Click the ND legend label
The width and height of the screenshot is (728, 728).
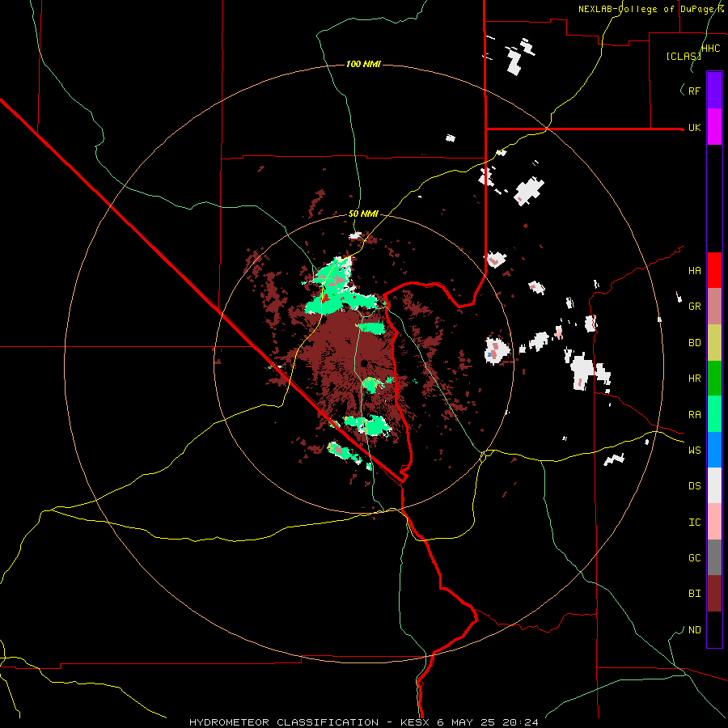[695, 630]
